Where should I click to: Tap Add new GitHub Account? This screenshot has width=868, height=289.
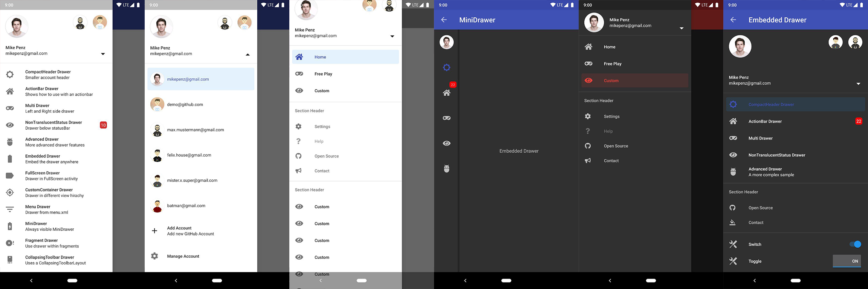point(201,231)
